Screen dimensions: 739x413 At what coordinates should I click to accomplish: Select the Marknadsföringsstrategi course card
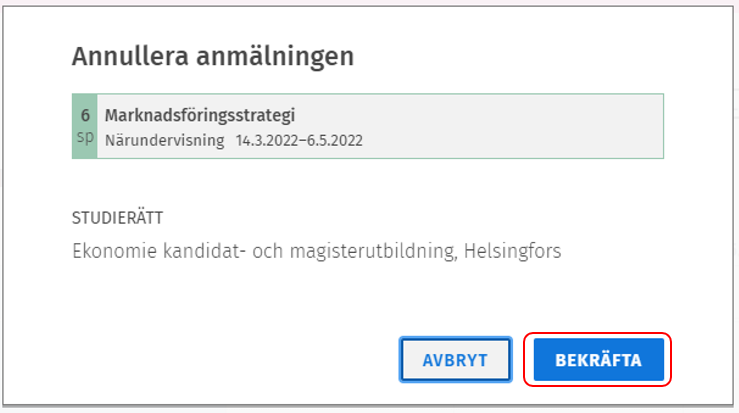pos(380,126)
